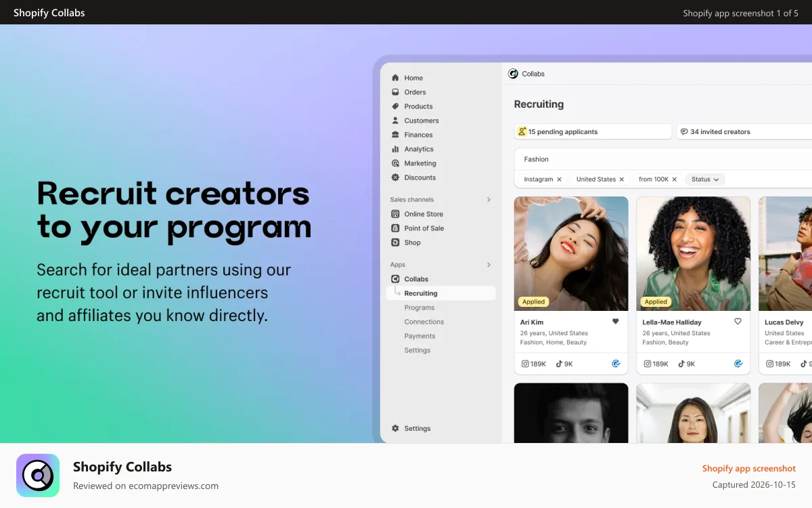The width and height of the screenshot is (812, 508).
Task: Click Lella-Mae Halliday's Instagram icon
Action: click(647, 364)
